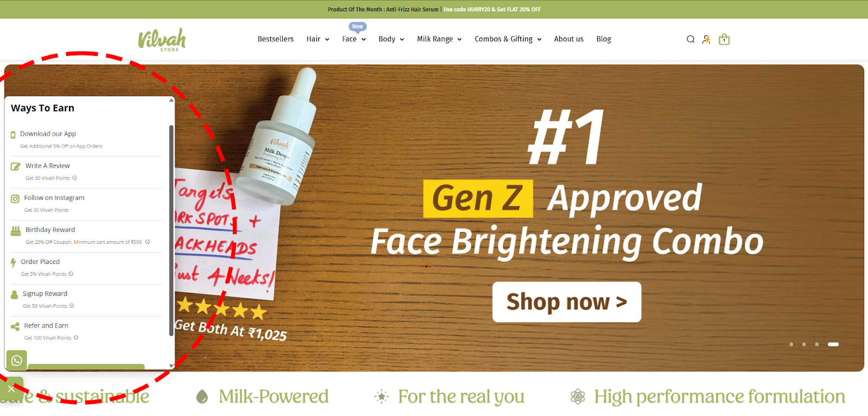Click the Shop now banner button

tap(567, 302)
